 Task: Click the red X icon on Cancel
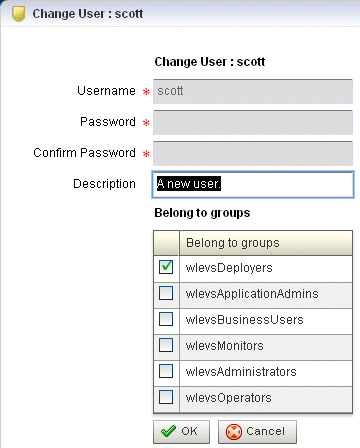234,432
